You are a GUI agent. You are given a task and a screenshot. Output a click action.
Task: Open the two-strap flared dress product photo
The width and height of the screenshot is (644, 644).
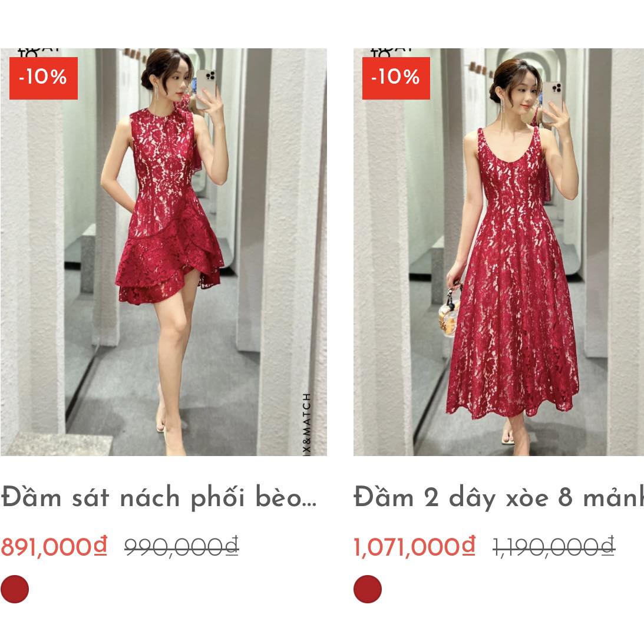click(498, 252)
